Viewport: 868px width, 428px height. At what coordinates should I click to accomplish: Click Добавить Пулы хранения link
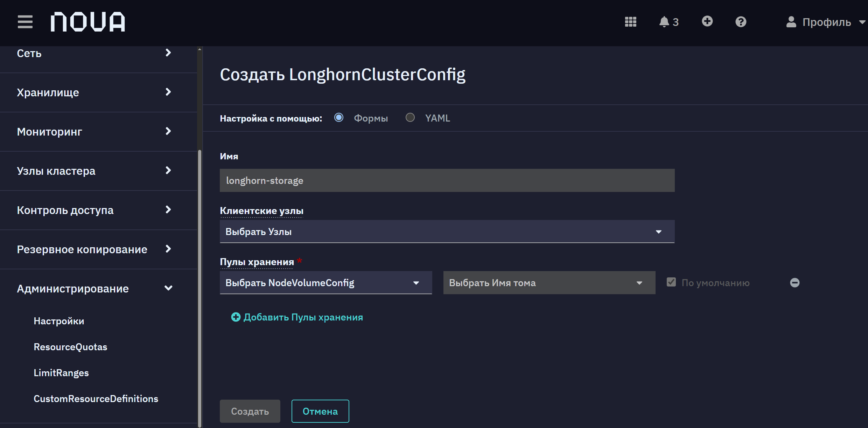(297, 317)
